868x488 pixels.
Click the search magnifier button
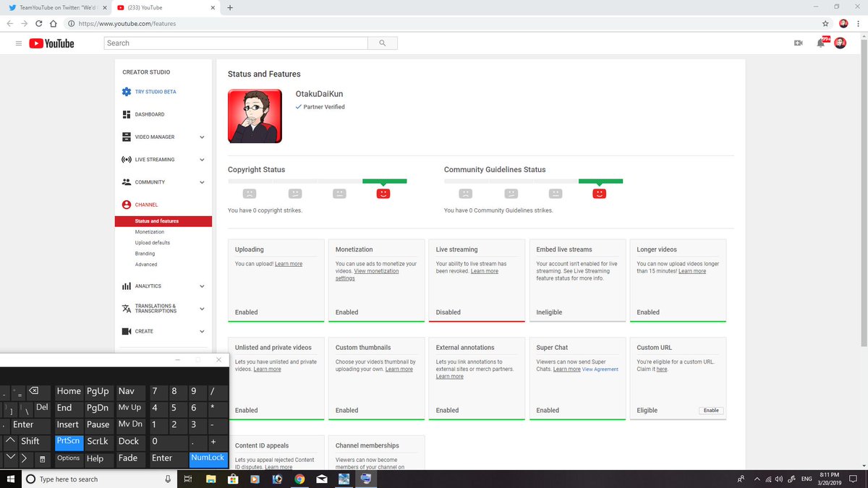(x=382, y=43)
